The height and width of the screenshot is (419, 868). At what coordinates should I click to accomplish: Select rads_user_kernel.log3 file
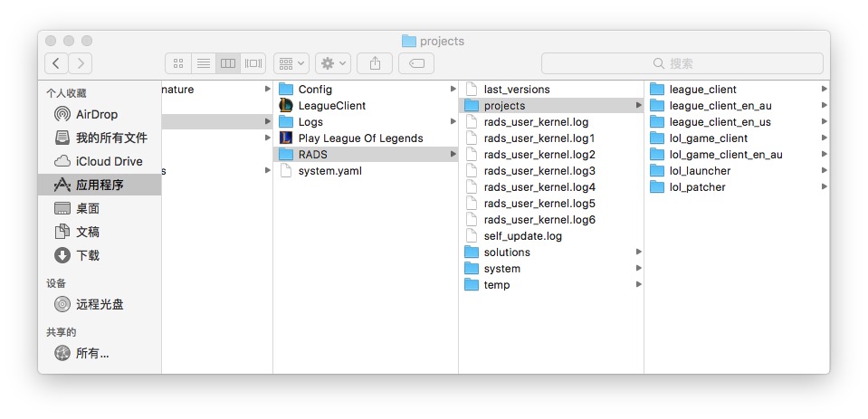[551, 170]
